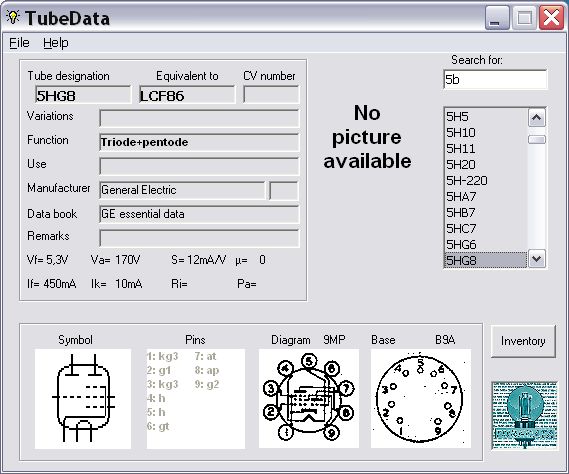569x474 pixels.
Task: Click the Tube designation field 5HG8
Action: coord(83,95)
